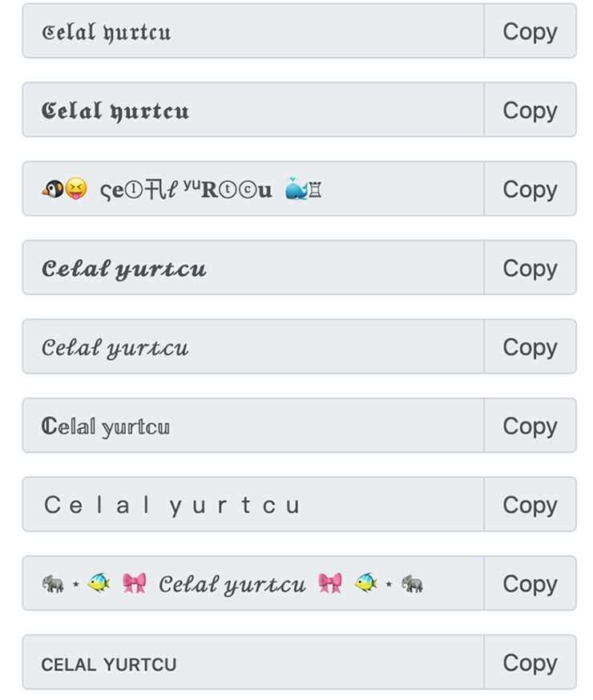
Task: Click the first pink bow emoji
Action: tap(135, 583)
